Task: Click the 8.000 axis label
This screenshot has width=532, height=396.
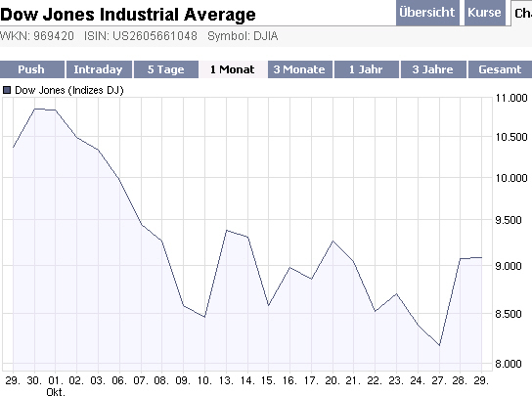Action: (509, 364)
